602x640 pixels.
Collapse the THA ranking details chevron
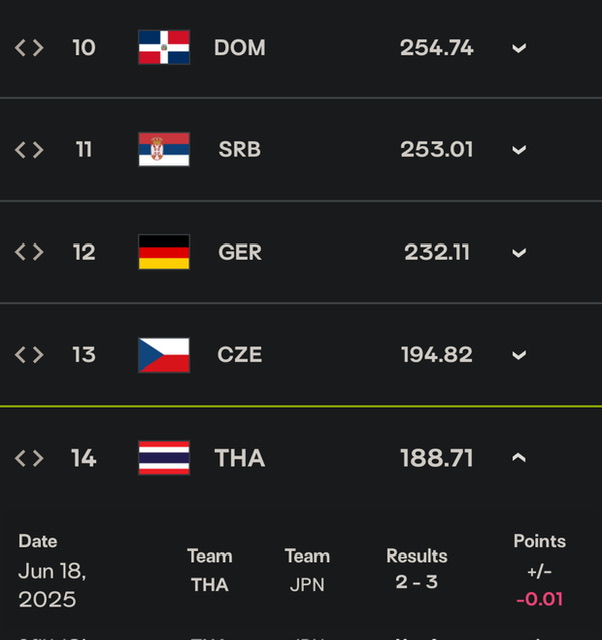tap(519, 458)
